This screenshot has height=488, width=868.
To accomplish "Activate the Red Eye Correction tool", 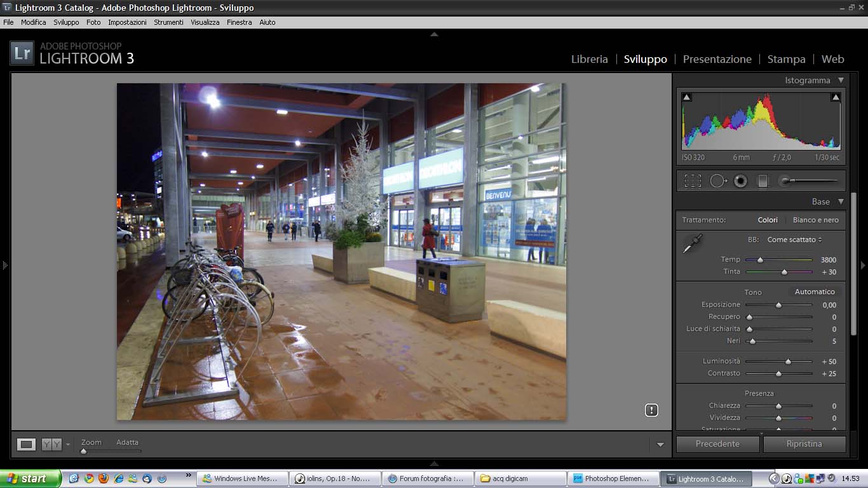I will 740,181.
